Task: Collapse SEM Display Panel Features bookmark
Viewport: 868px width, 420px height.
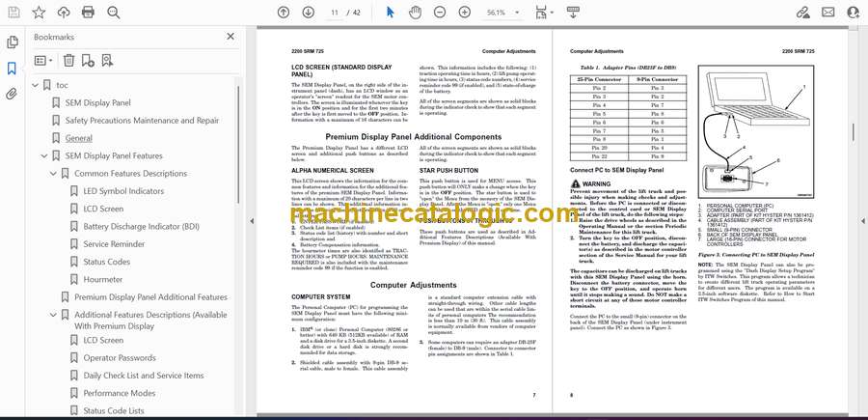Action: [x=43, y=156]
